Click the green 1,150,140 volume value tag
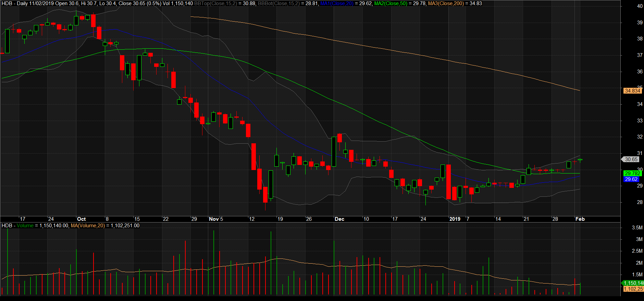644x301 pixels. tap(633, 283)
